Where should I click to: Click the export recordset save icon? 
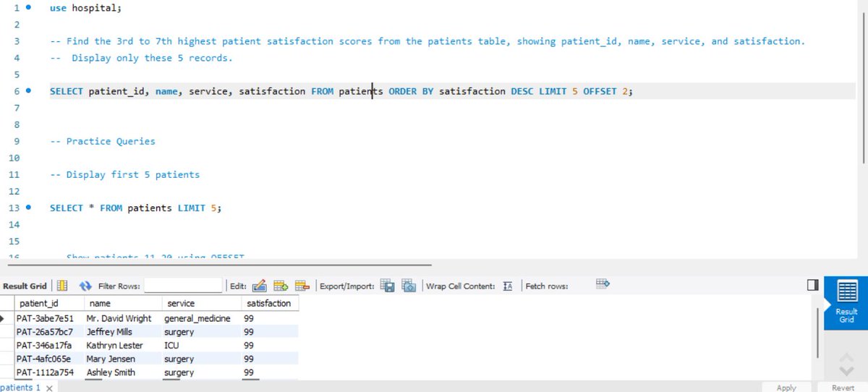pyautogui.click(x=387, y=286)
